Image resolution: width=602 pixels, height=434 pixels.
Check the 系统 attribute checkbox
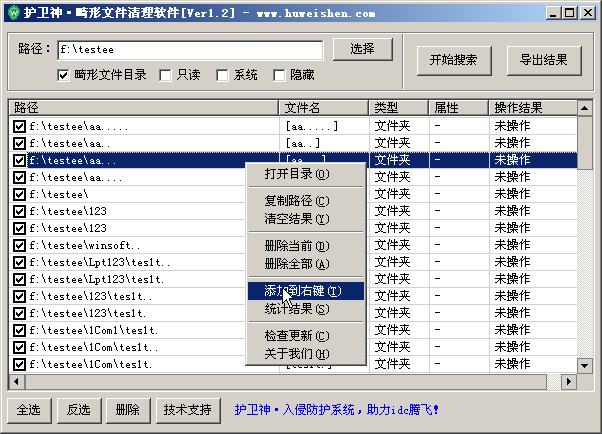[223, 75]
